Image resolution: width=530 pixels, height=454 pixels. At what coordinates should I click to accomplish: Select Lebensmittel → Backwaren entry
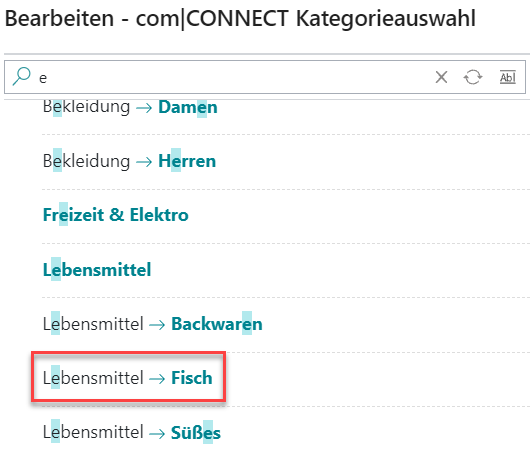152,324
